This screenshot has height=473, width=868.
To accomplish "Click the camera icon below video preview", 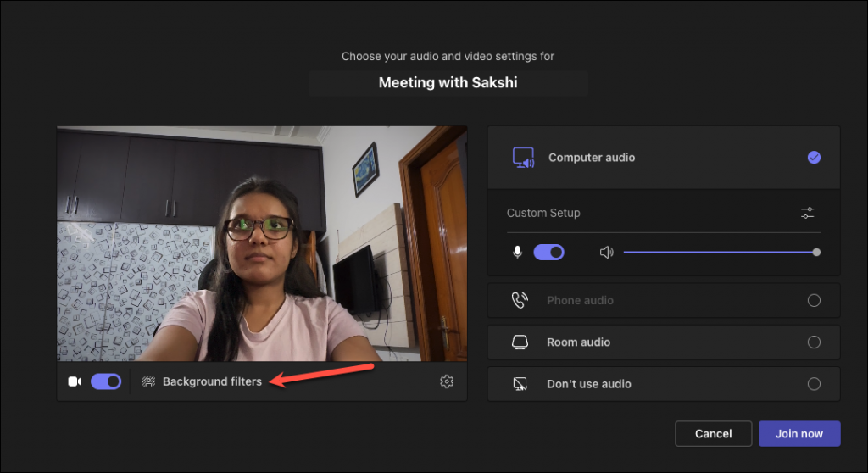I will 75,381.
